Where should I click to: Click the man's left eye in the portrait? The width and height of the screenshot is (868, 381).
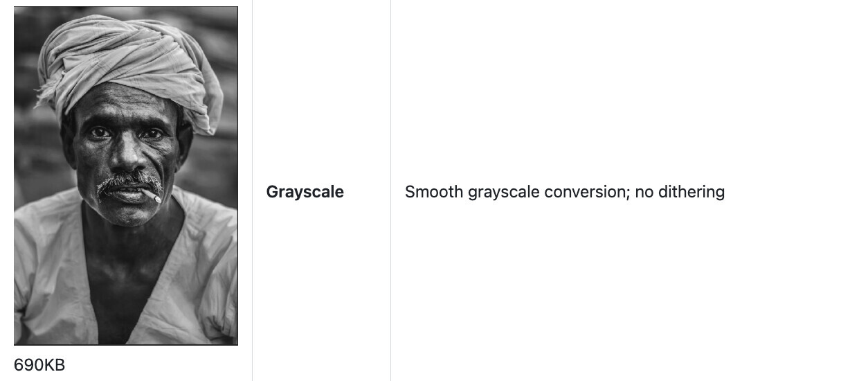(153, 133)
